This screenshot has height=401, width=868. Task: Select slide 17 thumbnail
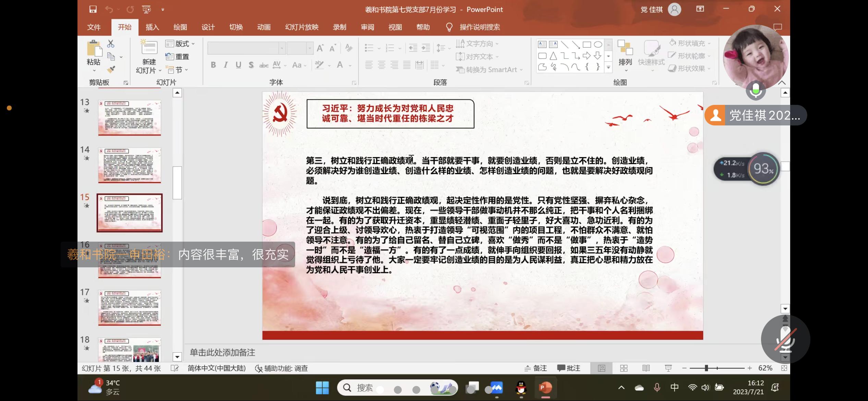tap(129, 307)
